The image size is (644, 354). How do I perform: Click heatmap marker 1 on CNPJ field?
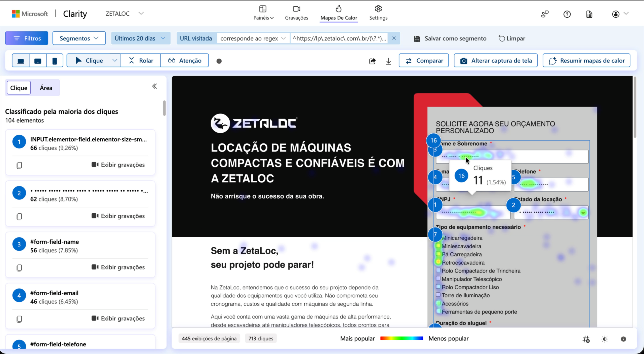435,205
